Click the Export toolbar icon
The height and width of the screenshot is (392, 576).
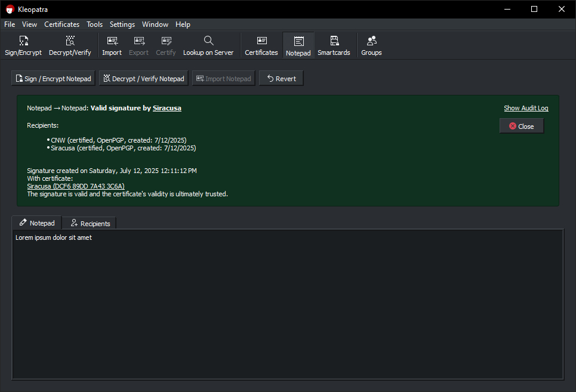click(138, 45)
